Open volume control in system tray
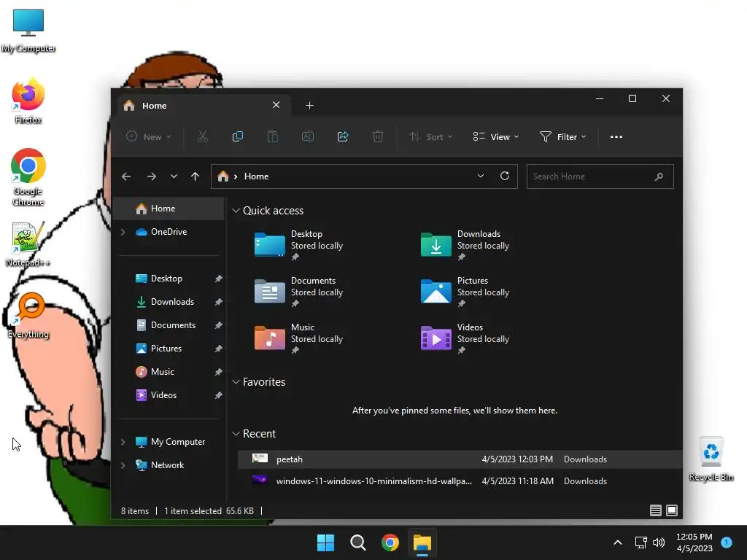Image resolution: width=747 pixels, height=560 pixels. tap(659, 542)
